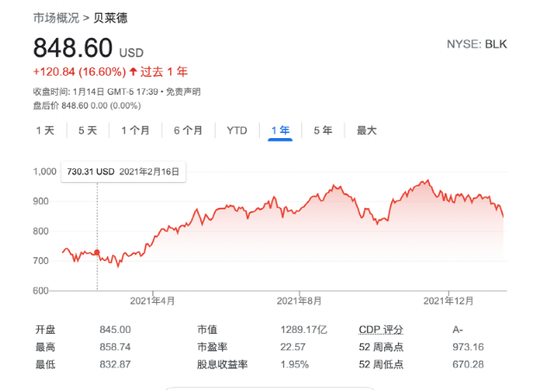Click the 52 周高点 value 973.16

(468, 347)
